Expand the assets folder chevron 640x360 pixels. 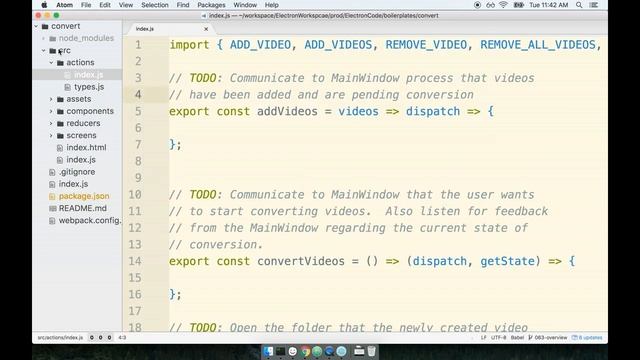click(x=51, y=99)
